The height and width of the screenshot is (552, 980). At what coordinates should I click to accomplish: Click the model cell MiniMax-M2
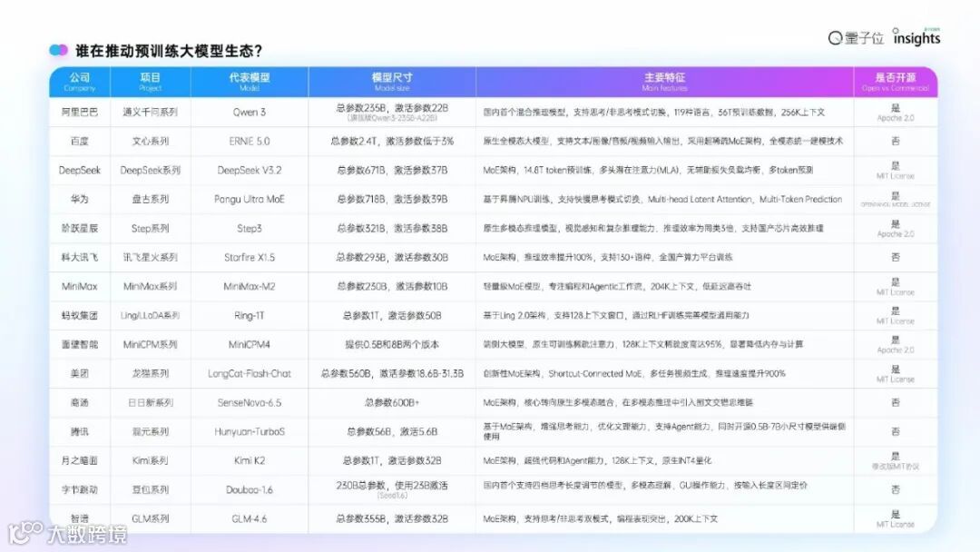coord(250,286)
